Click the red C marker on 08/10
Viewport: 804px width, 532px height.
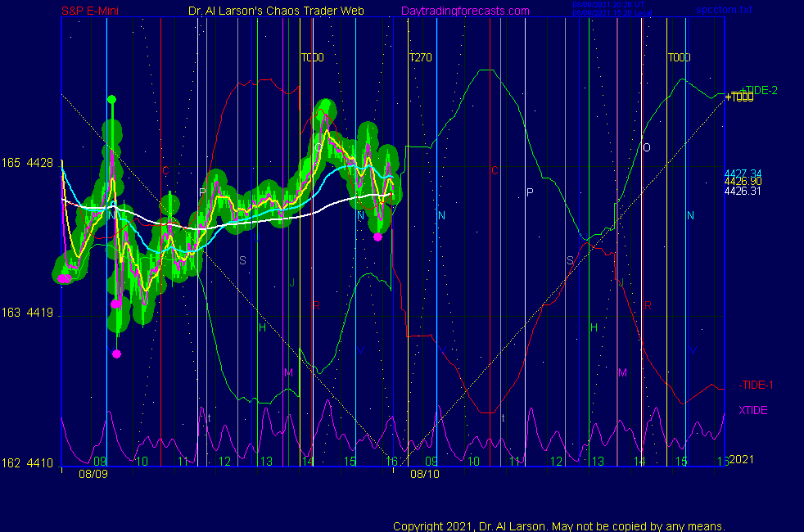[495, 171]
